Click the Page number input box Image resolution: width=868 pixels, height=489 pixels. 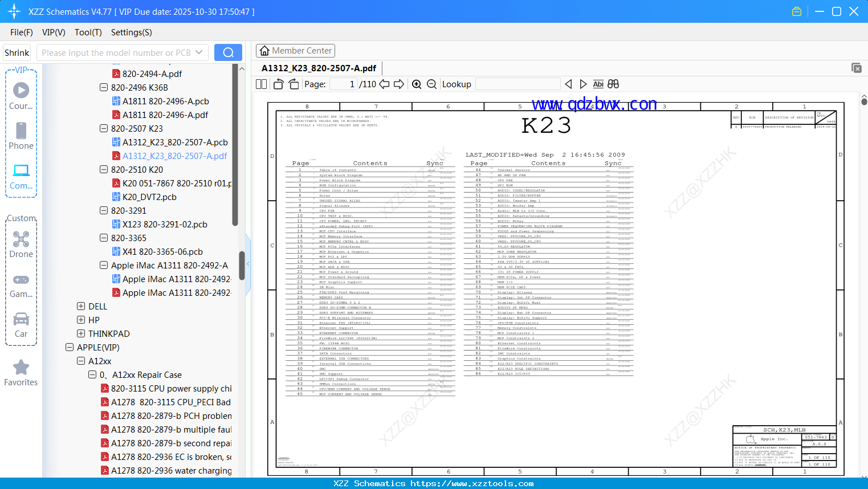(344, 84)
